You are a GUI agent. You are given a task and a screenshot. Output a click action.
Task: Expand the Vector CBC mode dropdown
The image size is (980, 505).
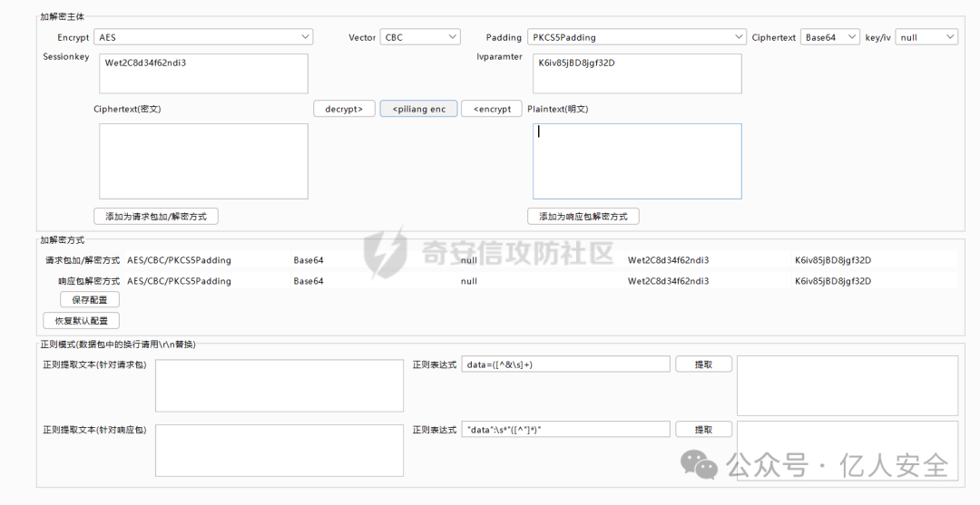click(420, 37)
